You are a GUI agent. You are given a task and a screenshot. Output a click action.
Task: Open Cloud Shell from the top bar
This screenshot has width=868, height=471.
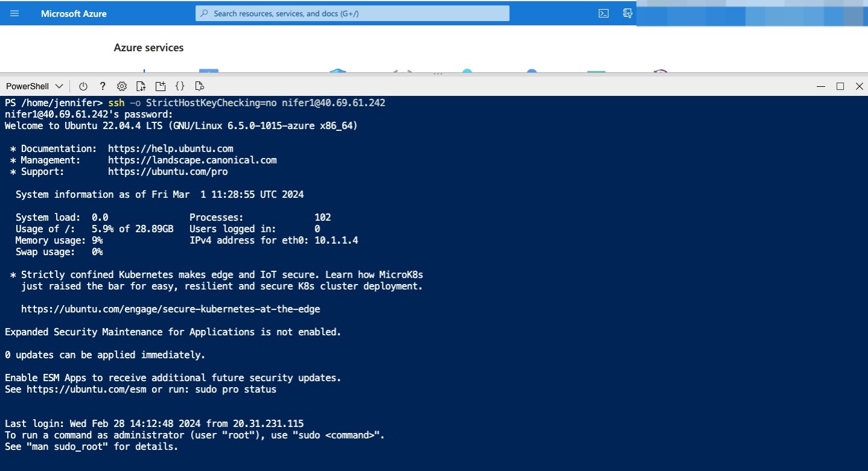coord(603,13)
